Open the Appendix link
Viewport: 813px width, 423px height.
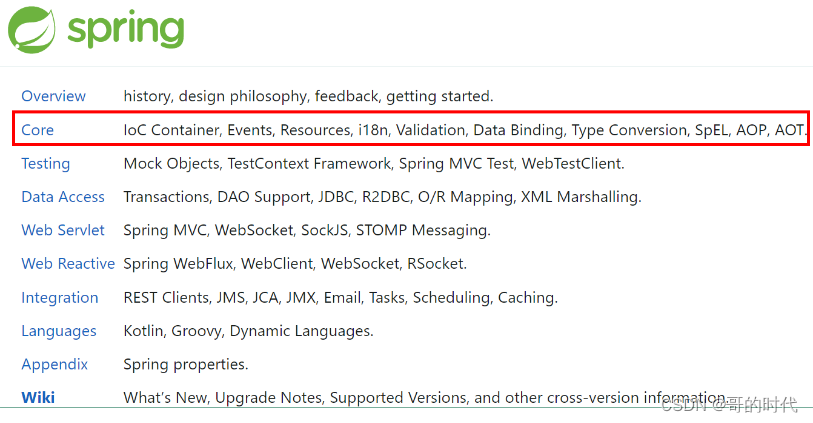tap(55, 364)
